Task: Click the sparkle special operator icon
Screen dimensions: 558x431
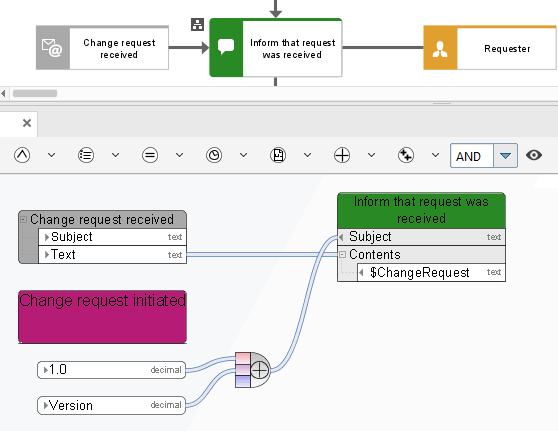Action: click(x=406, y=156)
